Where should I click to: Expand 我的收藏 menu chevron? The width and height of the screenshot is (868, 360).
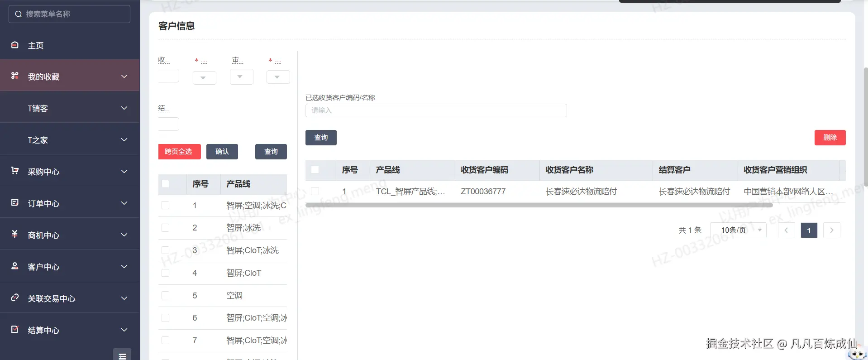[124, 76]
